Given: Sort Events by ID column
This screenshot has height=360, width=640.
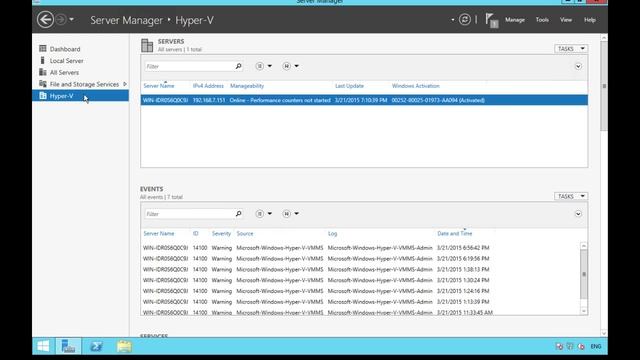Looking at the screenshot, I should (196, 234).
